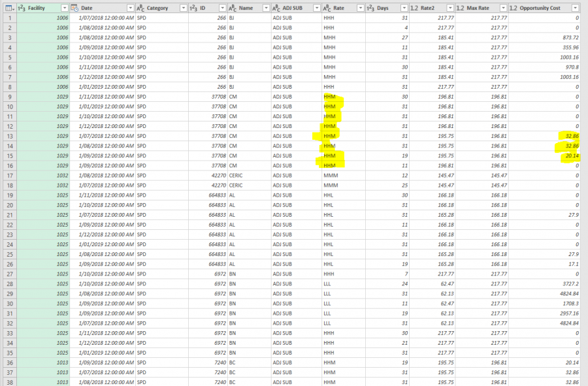Click the Opportunity Cost cell 17.1
This screenshot has width=588, height=386.
[x=544, y=264]
